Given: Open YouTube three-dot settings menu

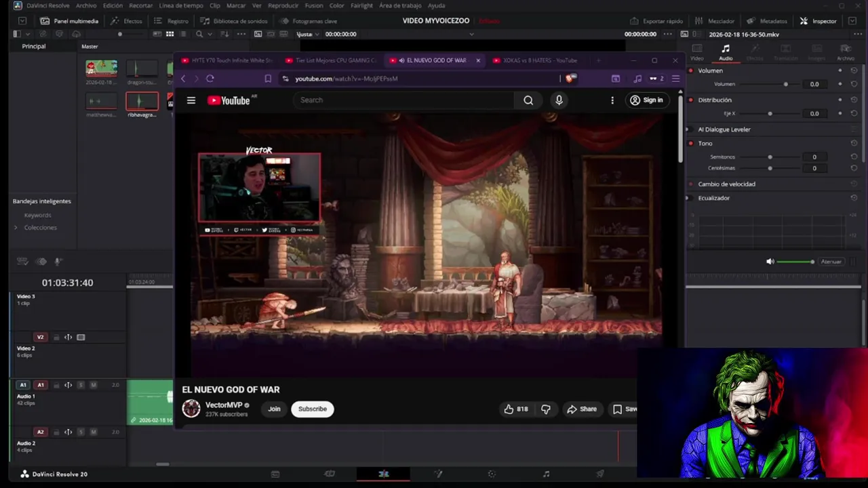Looking at the screenshot, I should tap(612, 100).
